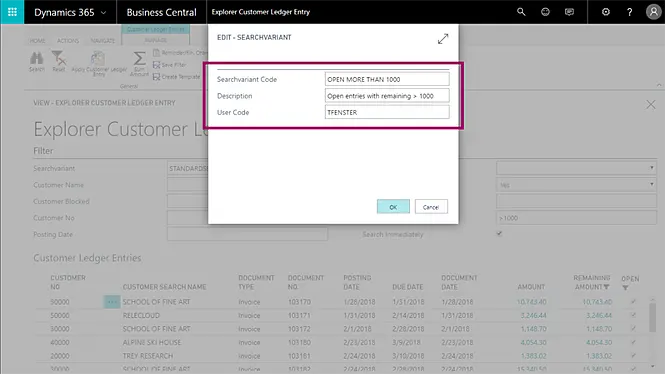Open the settings gear icon
This screenshot has width=665, height=374.
(x=606, y=12)
